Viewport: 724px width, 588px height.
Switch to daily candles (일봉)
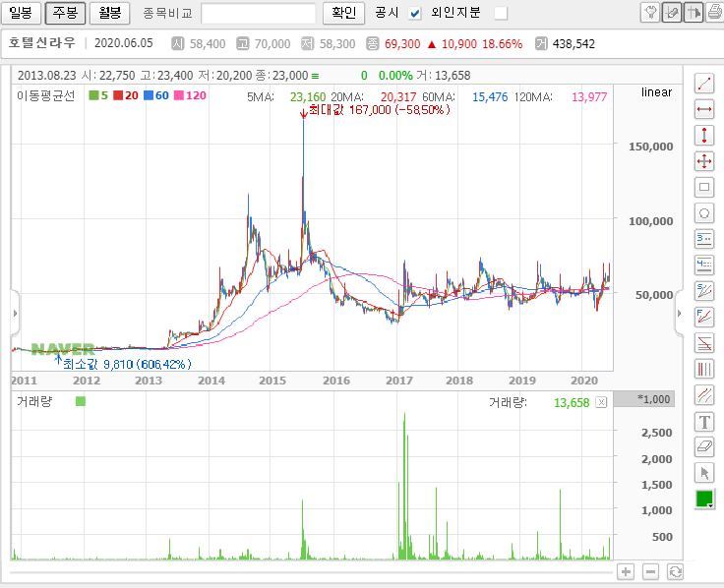pos(21,13)
